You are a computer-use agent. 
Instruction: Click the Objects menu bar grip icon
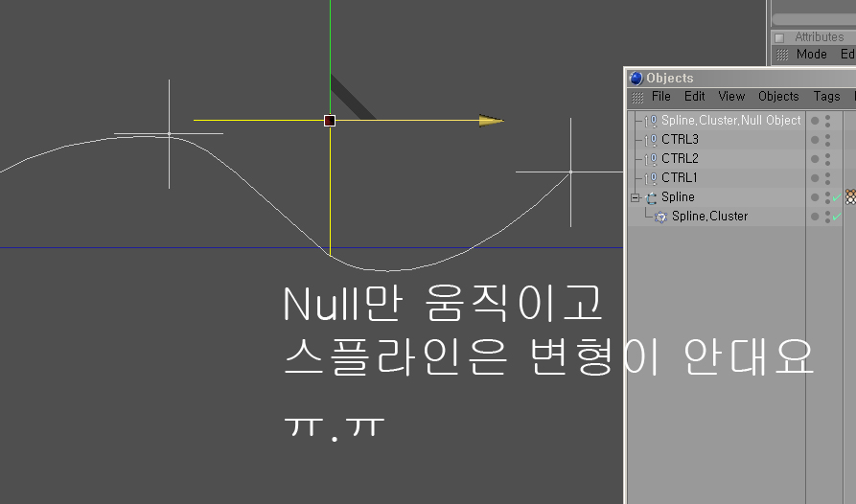tap(637, 98)
